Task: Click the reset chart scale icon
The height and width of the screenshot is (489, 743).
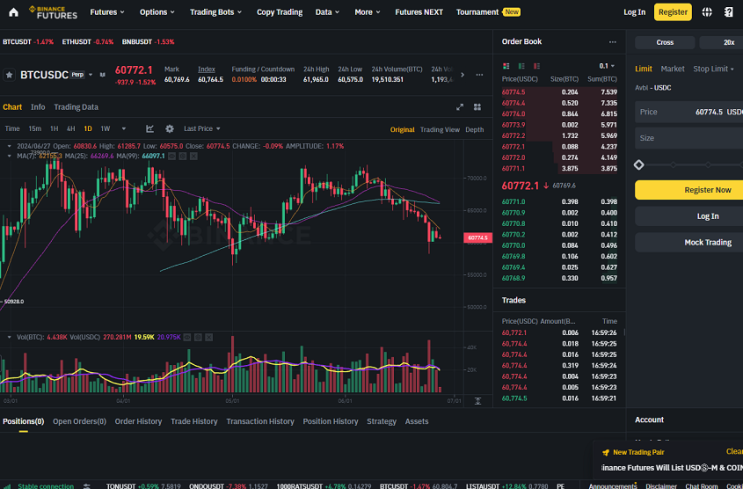Action: 478,401
